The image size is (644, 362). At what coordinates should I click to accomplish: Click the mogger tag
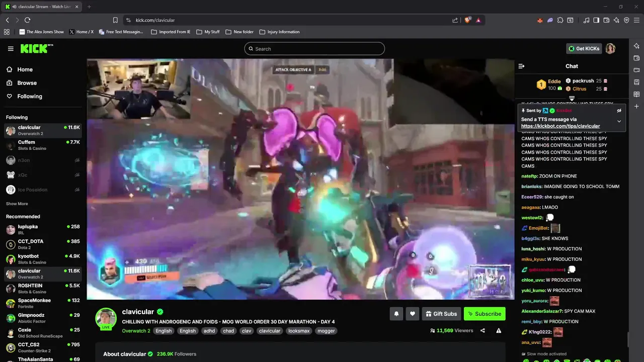[x=326, y=331]
